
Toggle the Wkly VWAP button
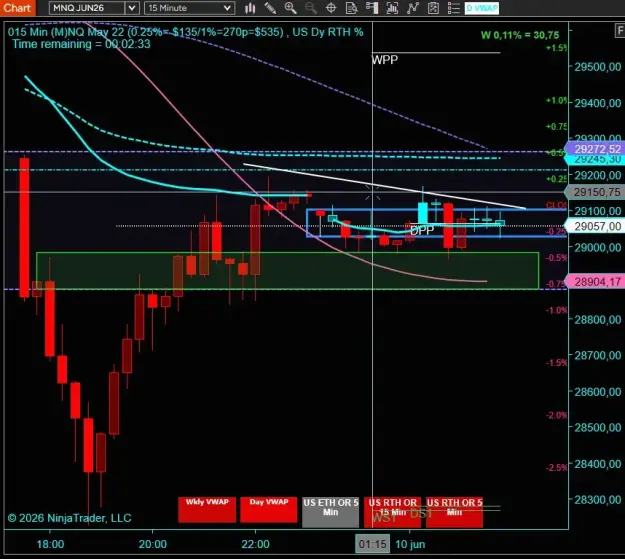(x=207, y=509)
